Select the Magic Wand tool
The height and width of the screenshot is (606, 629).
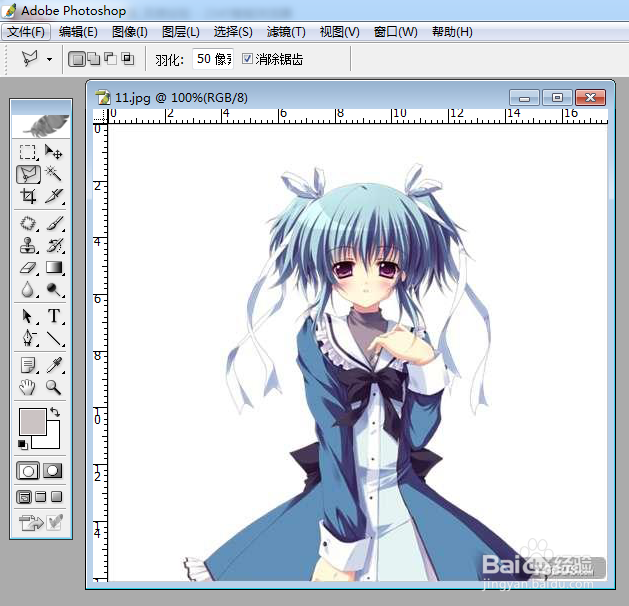(53, 174)
